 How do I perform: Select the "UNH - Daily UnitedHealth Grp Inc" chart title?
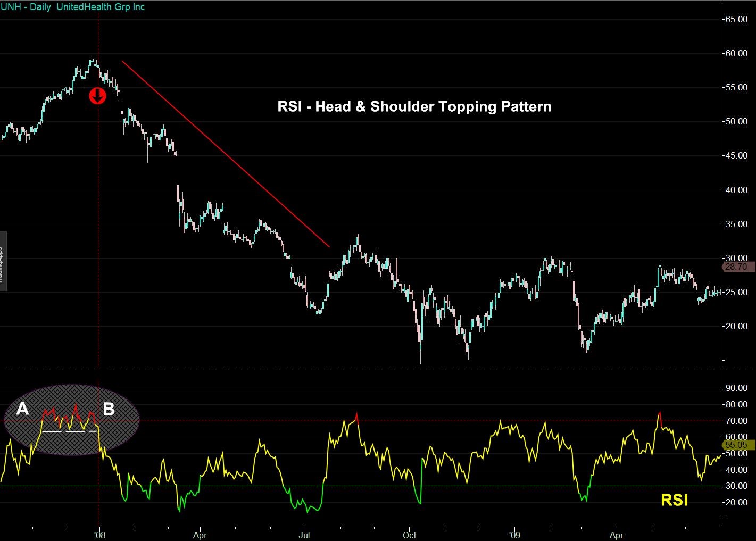(x=73, y=7)
